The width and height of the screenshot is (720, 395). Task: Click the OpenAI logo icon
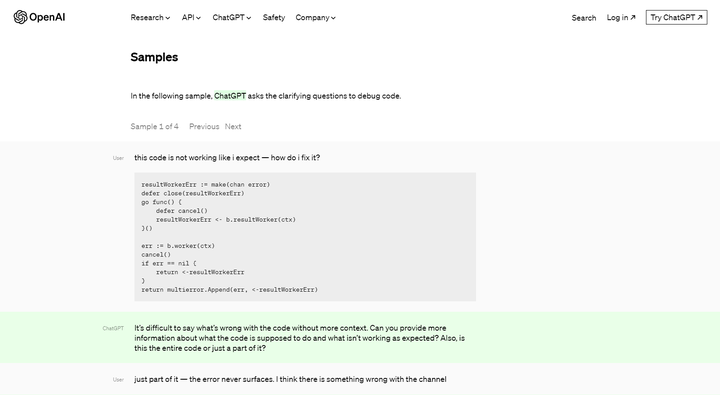20,17
